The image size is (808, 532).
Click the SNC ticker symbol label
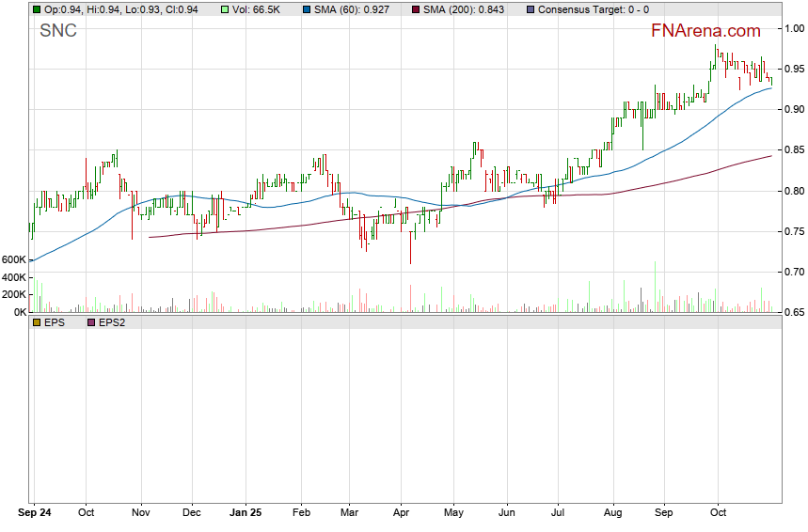[57, 31]
